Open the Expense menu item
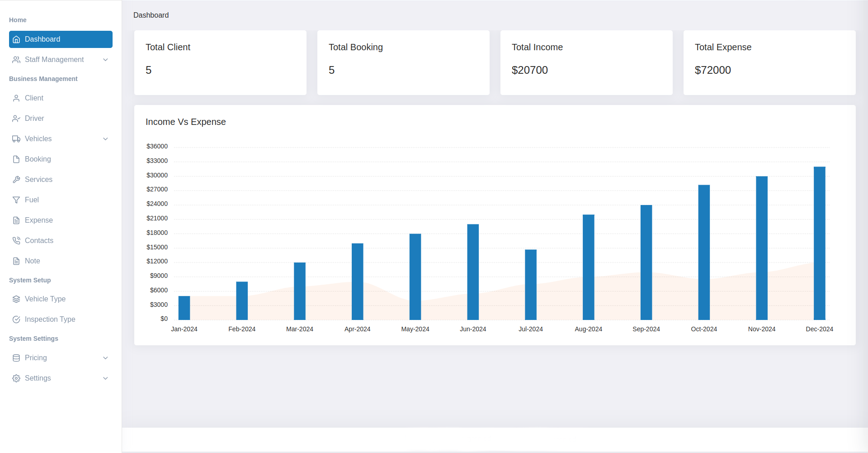 tap(39, 220)
